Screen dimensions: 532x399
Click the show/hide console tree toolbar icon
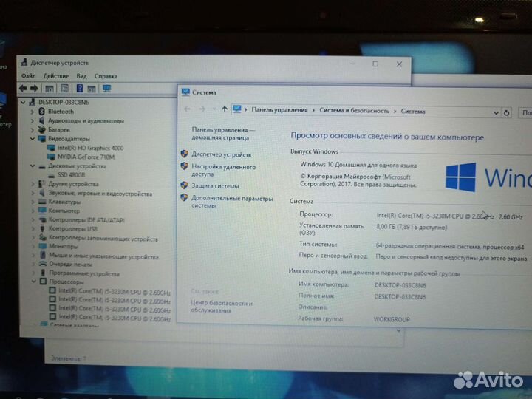click(50, 89)
